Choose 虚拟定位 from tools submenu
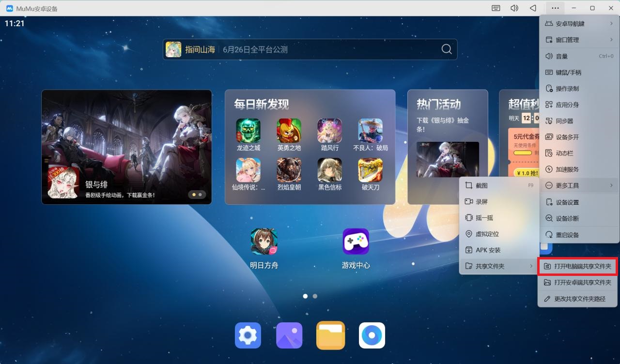 499,234
